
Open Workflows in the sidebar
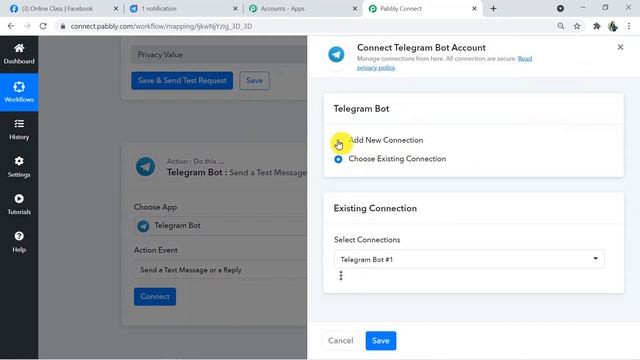click(19, 92)
